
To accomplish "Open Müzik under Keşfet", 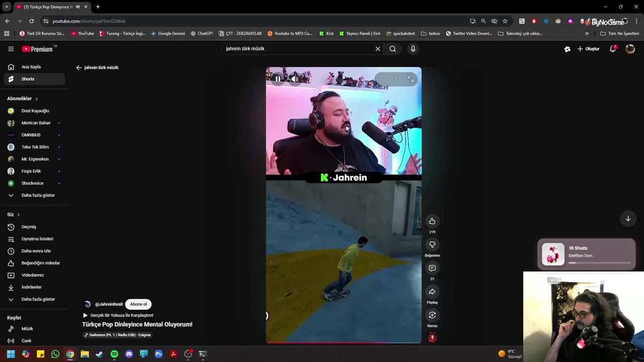I will (34, 329).
